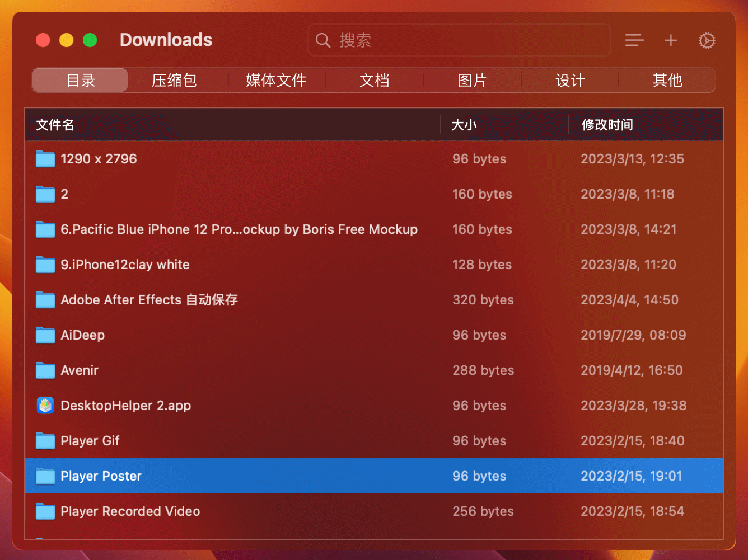The height and width of the screenshot is (560, 748).
Task: Click the 288 bytes size cell
Action: coord(483,370)
